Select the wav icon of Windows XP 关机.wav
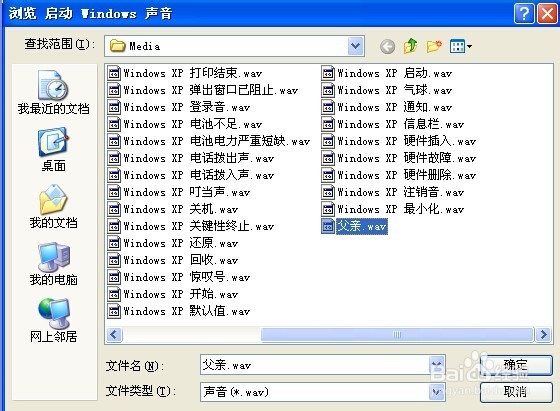The height and width of the screenshot is (411, 560). (114, 209)
